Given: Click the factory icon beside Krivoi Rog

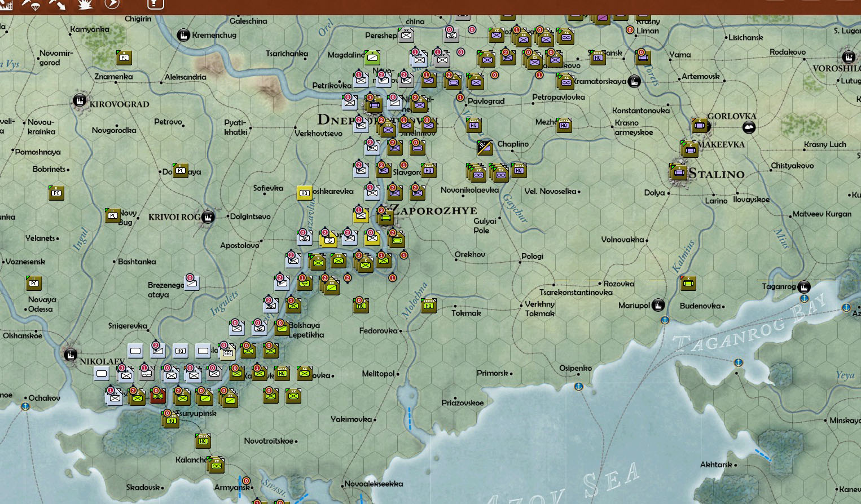Looking at the screenshot, I should click(x=208, y=216).
